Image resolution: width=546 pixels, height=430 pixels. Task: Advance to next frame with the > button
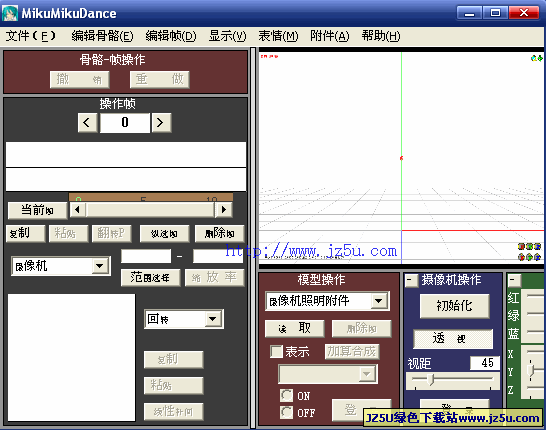coord(161,123)
